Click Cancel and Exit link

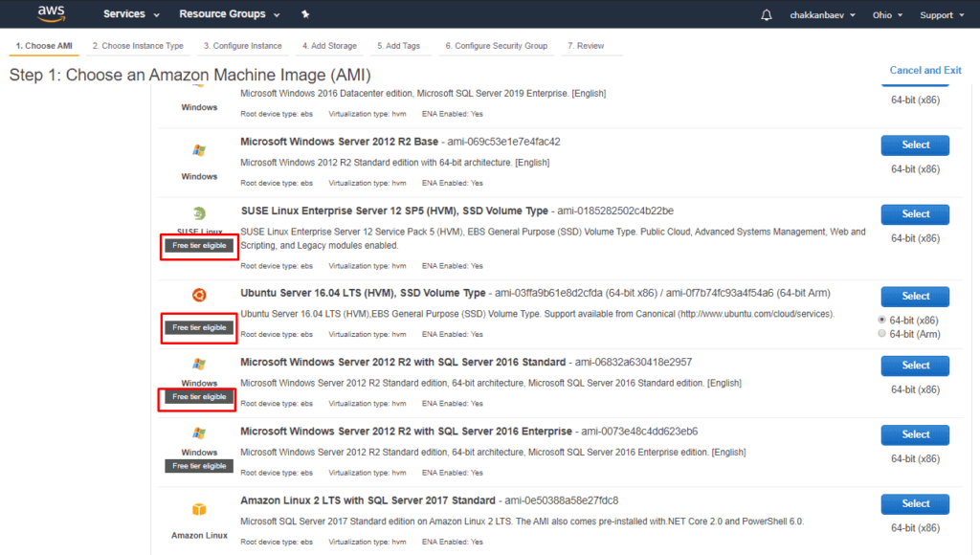925,70
